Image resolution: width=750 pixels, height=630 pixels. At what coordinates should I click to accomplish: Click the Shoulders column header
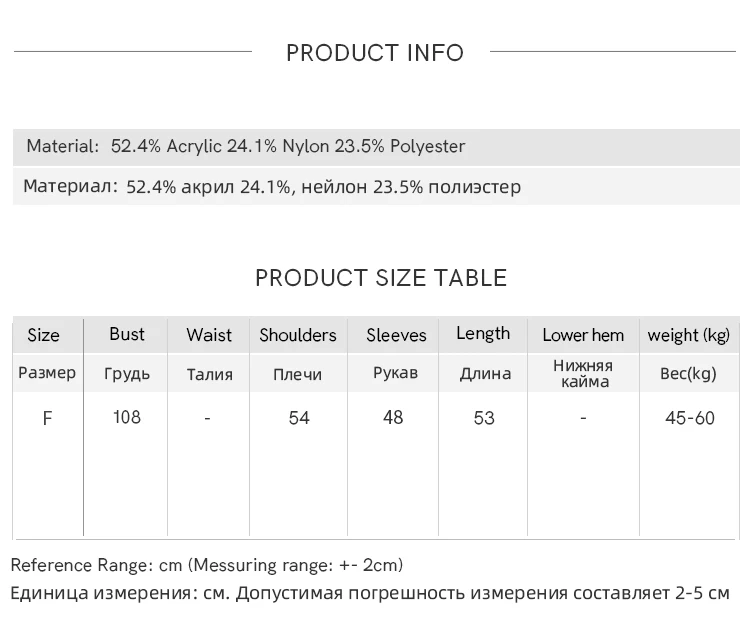pyautogui.click(x=298, y=335)
